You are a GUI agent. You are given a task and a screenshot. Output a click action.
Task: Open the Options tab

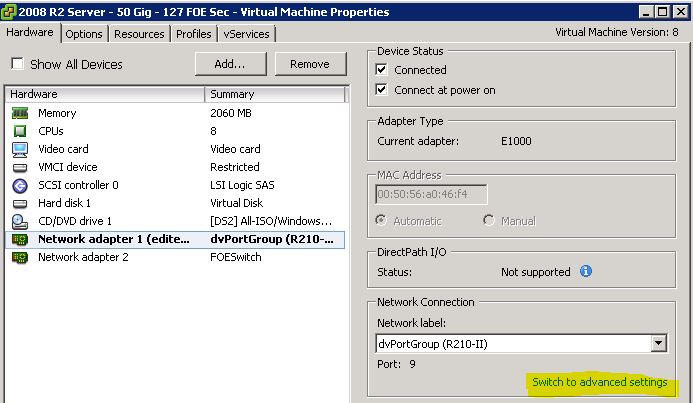point(84,34)
